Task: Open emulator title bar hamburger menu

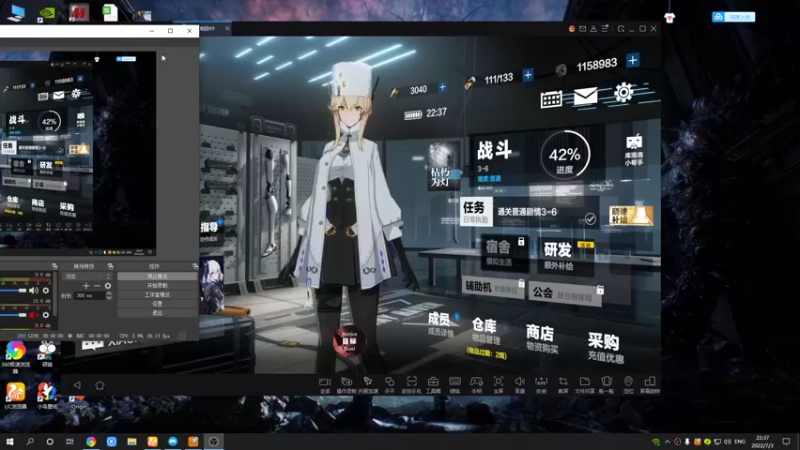Action: (x=605, y=29)
